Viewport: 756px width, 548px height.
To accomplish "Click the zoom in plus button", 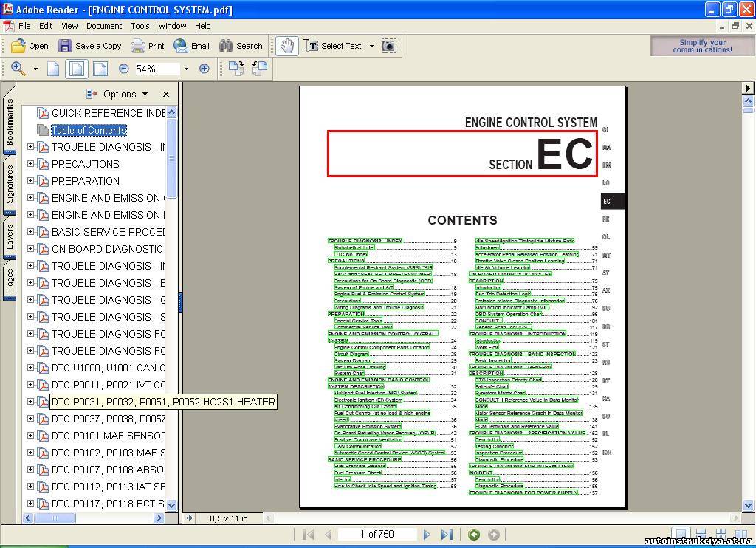I will click(205, 69).
